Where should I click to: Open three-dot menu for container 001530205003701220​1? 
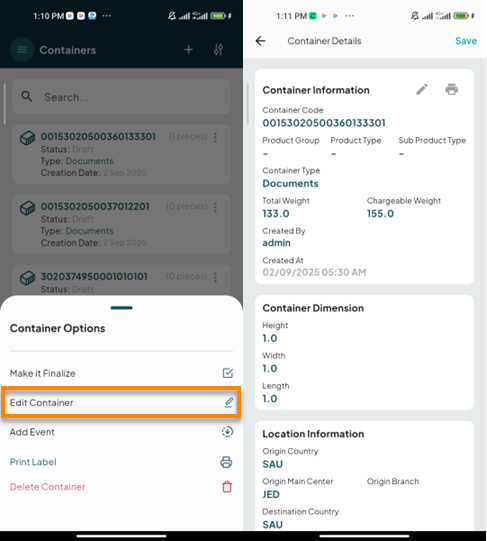215,207
